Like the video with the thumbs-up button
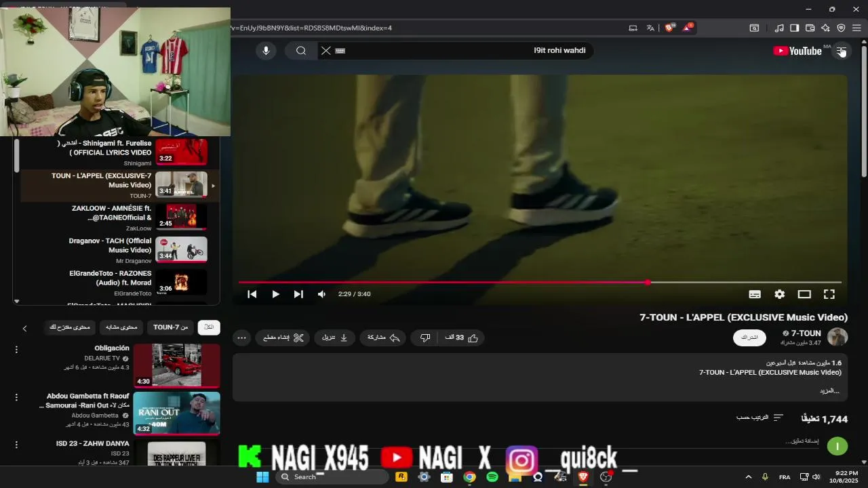Image resolution: width=868 pixels, height=488 pixels. (x=462, y=338)
